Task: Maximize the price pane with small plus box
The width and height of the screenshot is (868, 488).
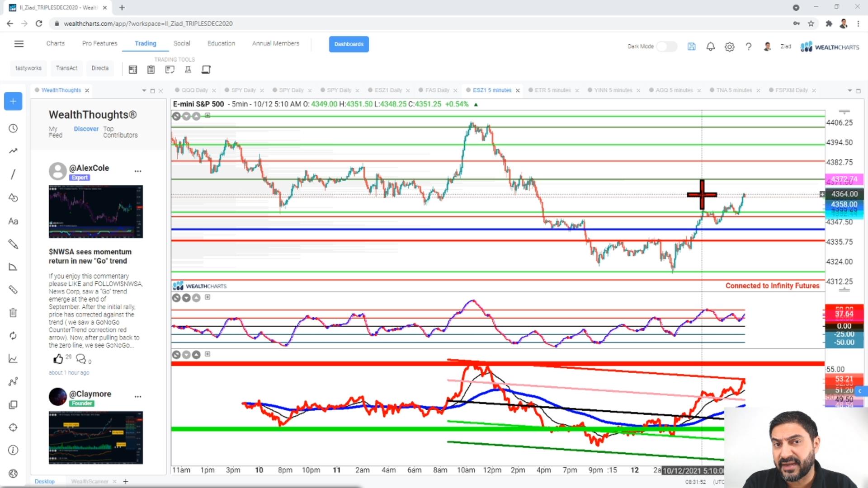Action: (208, 116)
